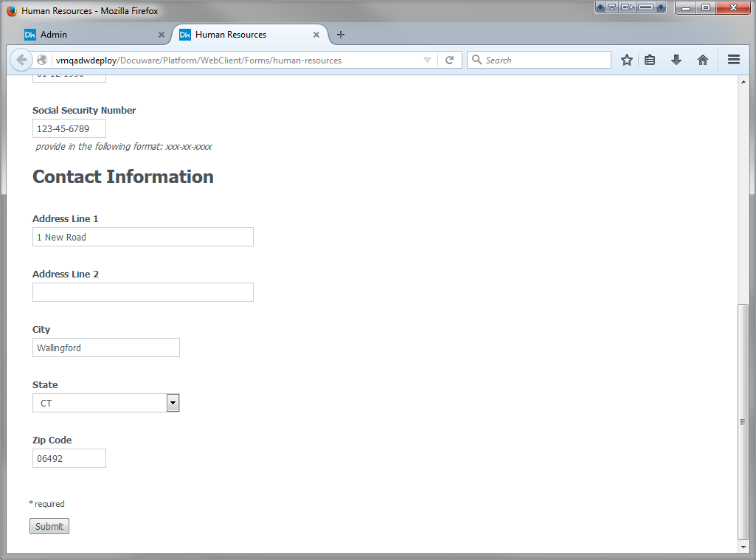Close the Human Resources tab
Image resolution: width=756 pixels, height=560 pixels.
pyautogui.click(x=316, y=34)
